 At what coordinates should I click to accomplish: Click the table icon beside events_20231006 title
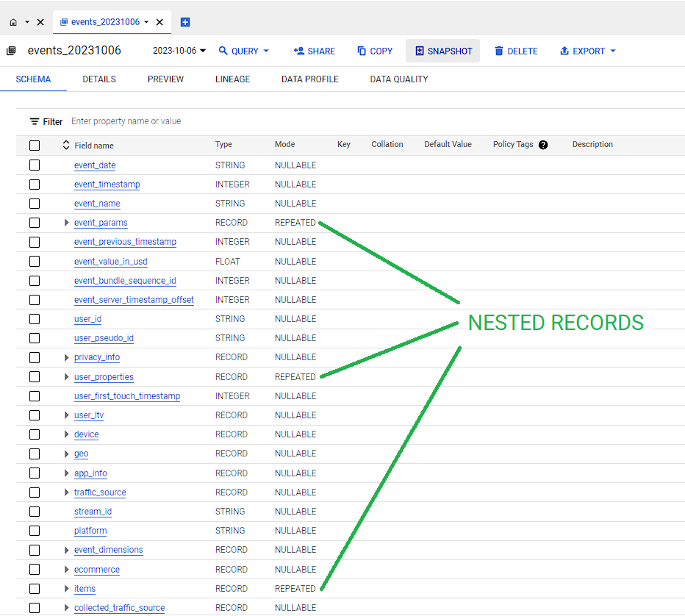[x=11, y=51]
